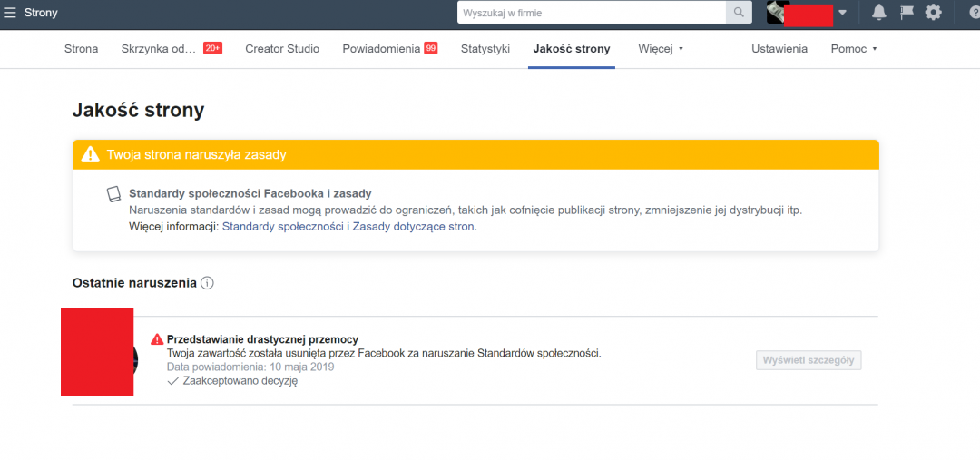The height and width of the screenshot is (460, 980).
Task: Open the Creator Studio tab
Action: coord(282,49)
